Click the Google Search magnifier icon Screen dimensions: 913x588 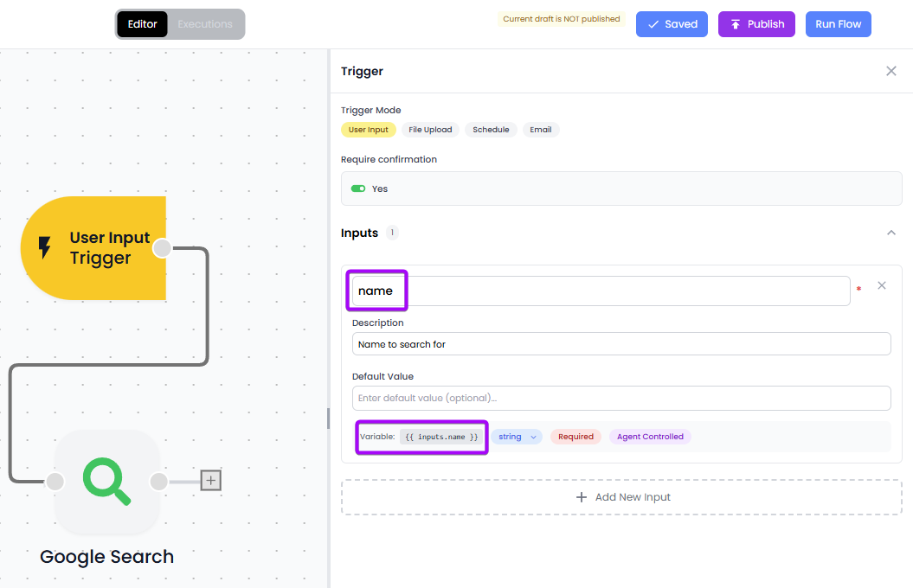[x=106, y=483]
